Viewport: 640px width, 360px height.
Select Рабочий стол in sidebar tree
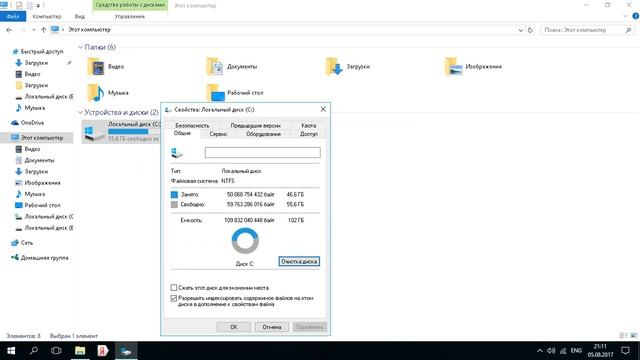pos(42,205)
